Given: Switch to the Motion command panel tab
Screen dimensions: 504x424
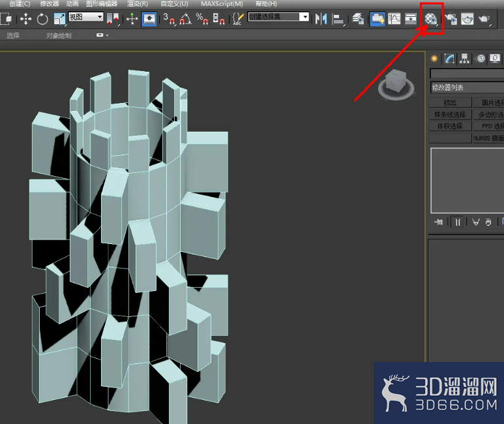Looking at the screenshot, I should (x=481, y=59).
